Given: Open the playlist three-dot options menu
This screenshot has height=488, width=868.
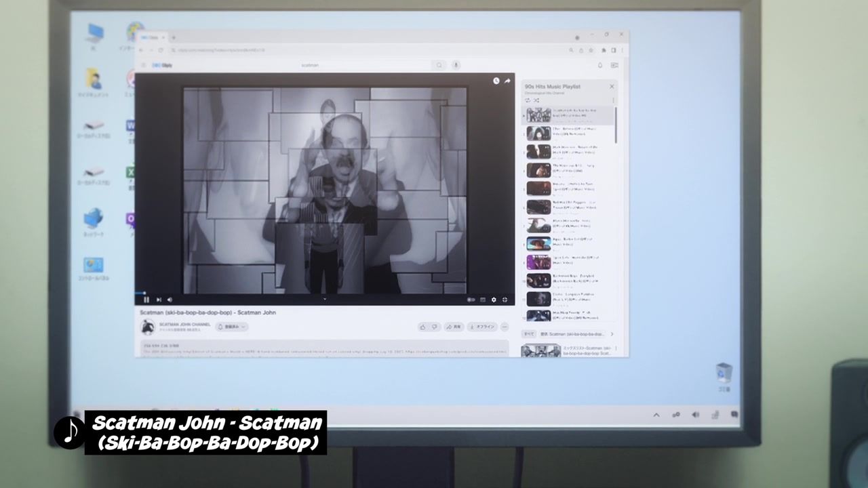Looking at the screenshot, I should (613, 100).
